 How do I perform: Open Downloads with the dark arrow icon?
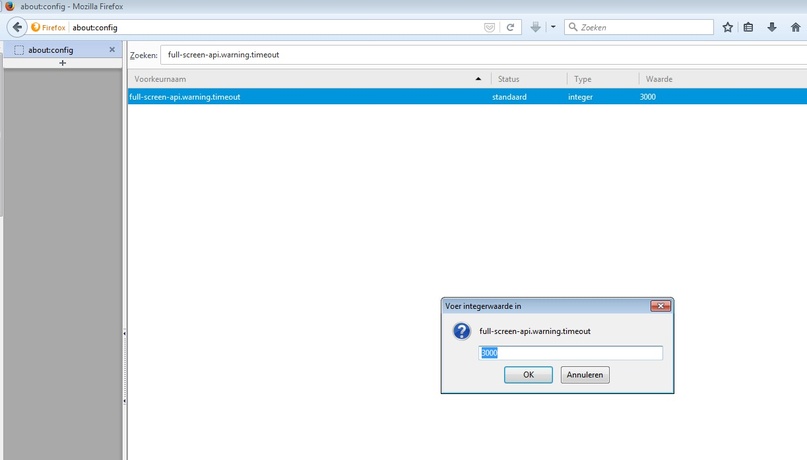click(771, 27)
